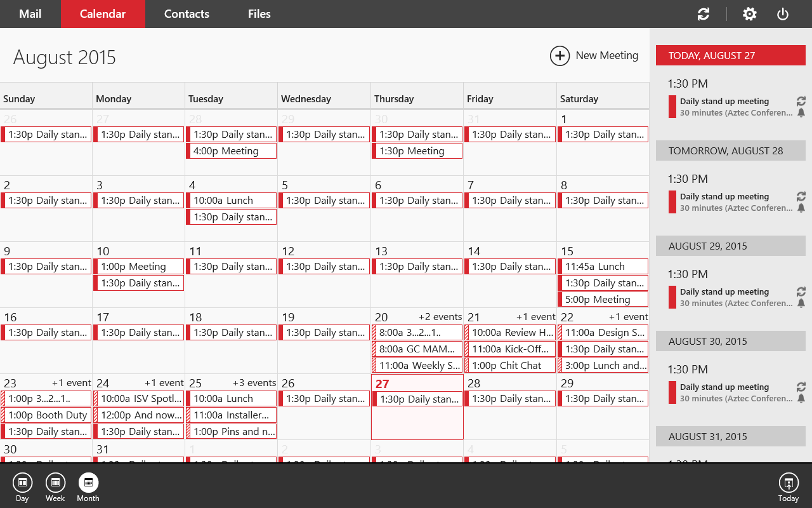Open the 10:00a Lunch event on August 4

232,201
